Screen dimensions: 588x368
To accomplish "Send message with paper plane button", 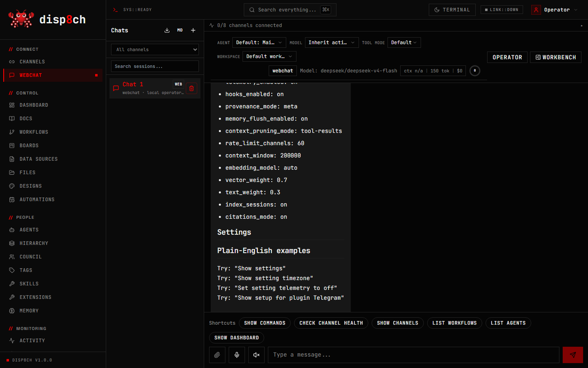I will (x=573, y=355).
